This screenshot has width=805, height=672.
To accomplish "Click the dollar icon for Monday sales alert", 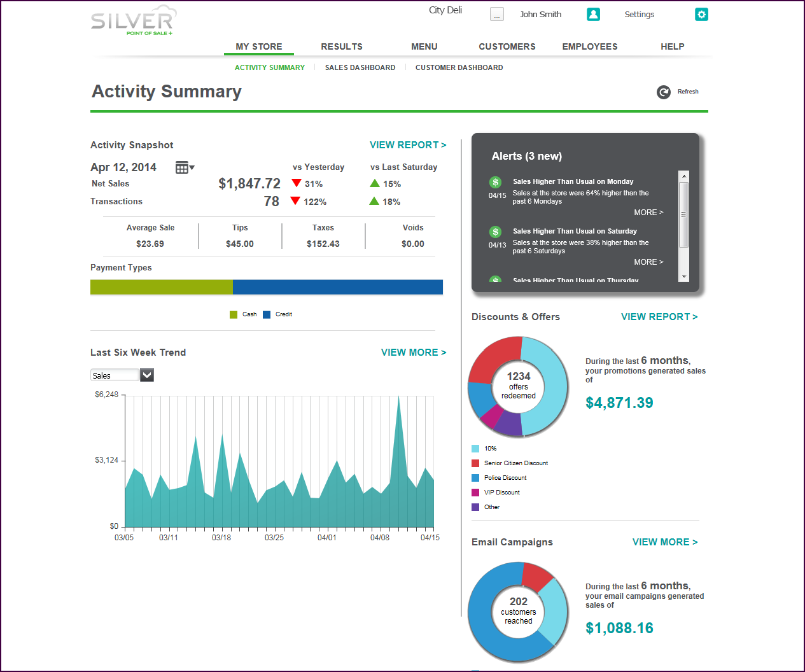I will pos(495,182).
